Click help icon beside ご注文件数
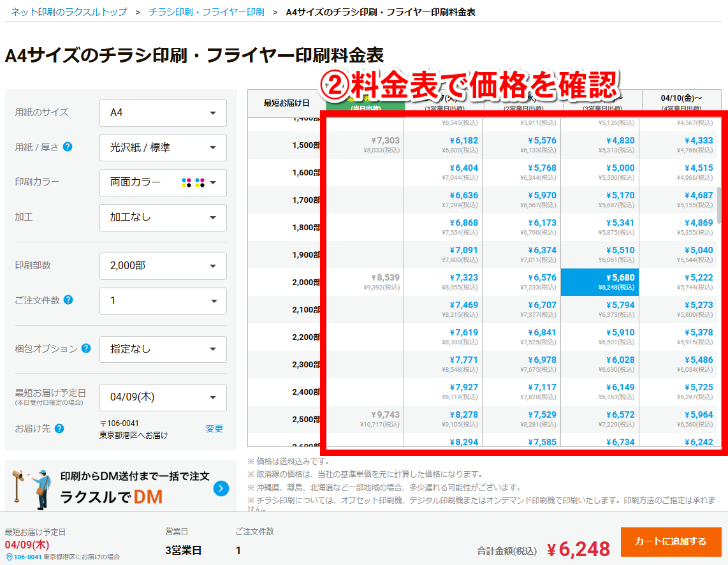Image resolution: width=728 pixels, height=565 pixels. point(68,300)
